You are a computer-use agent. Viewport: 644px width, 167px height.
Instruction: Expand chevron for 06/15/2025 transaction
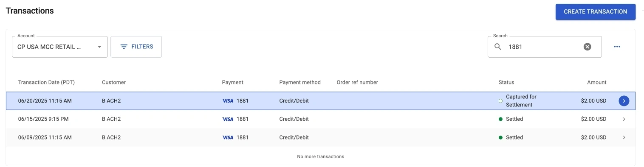tap(624, 119)
